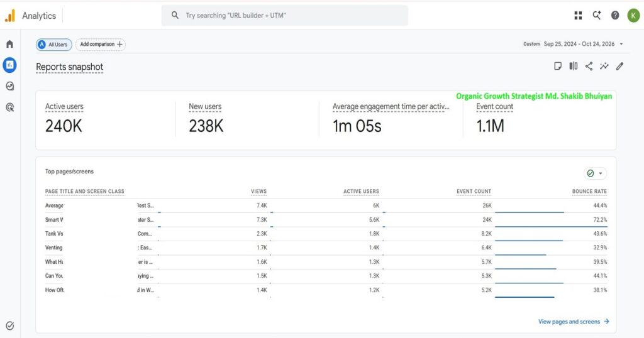Open the View pages and screens link
This screenshot has width=644, height=338.
[574, 322]
